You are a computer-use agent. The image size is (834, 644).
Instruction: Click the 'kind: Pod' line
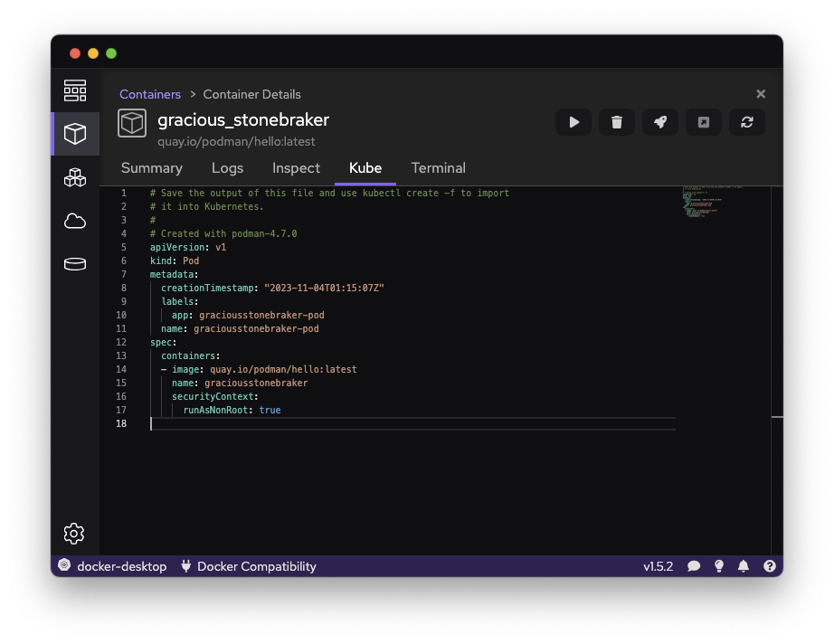[x=175, y=260]
